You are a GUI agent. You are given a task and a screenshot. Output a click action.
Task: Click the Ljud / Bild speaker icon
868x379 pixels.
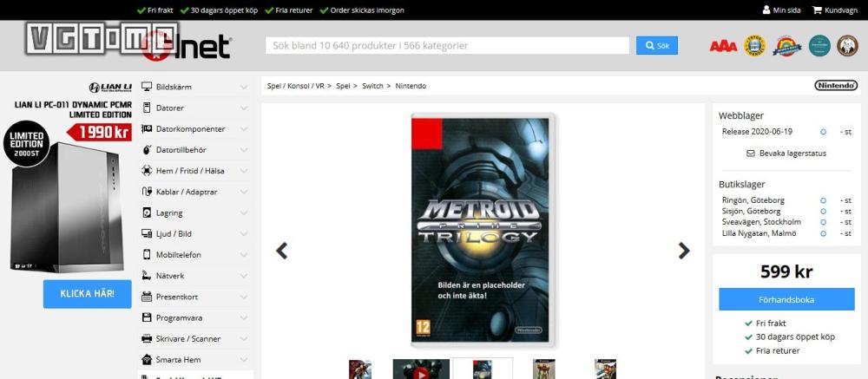pyautogui.click(x=147, y=234)
